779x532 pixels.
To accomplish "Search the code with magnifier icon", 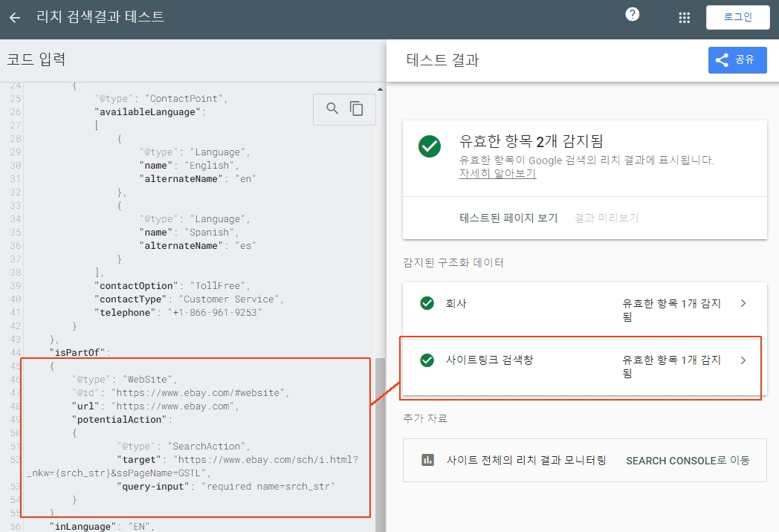I will coord(332,108).
